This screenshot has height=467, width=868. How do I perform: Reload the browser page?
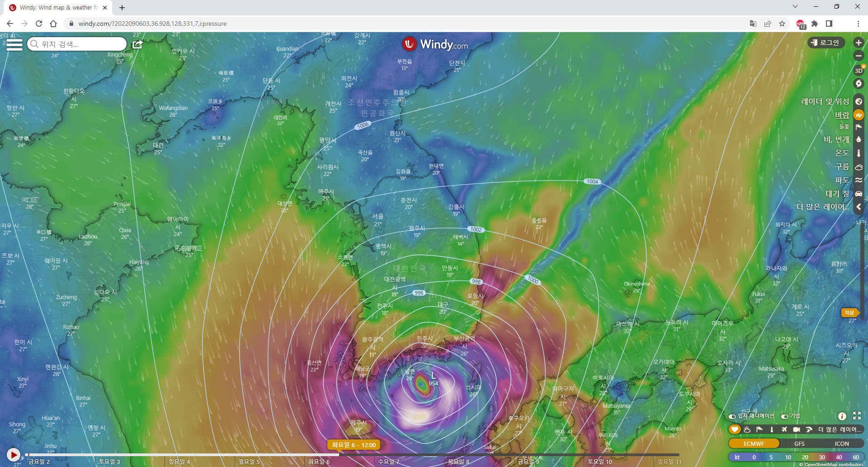pyautogui.click(x=39, y=24)
